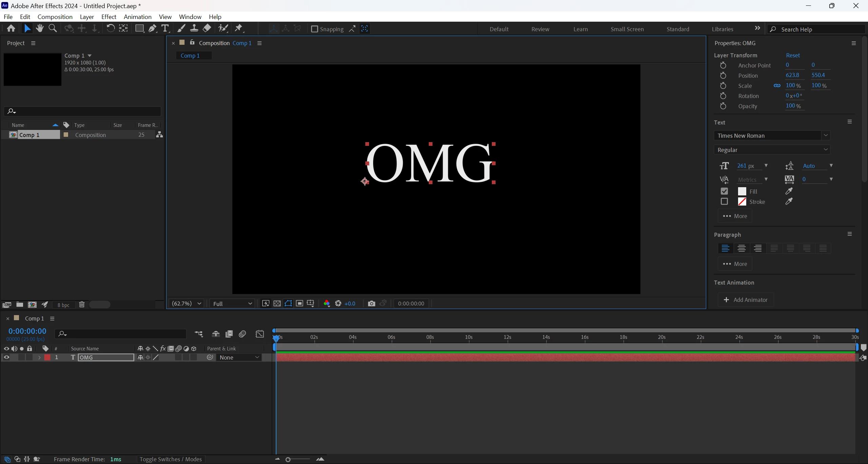Click the Add Animator button

745,300
